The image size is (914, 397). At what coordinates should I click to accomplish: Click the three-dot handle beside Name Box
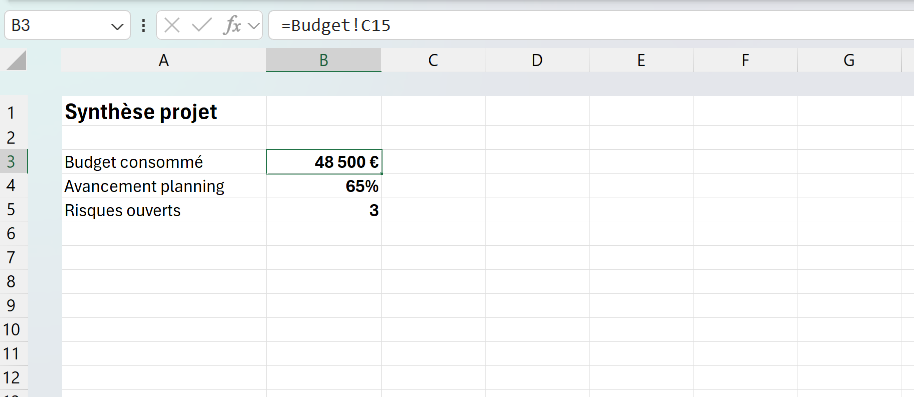coord(143,25)
